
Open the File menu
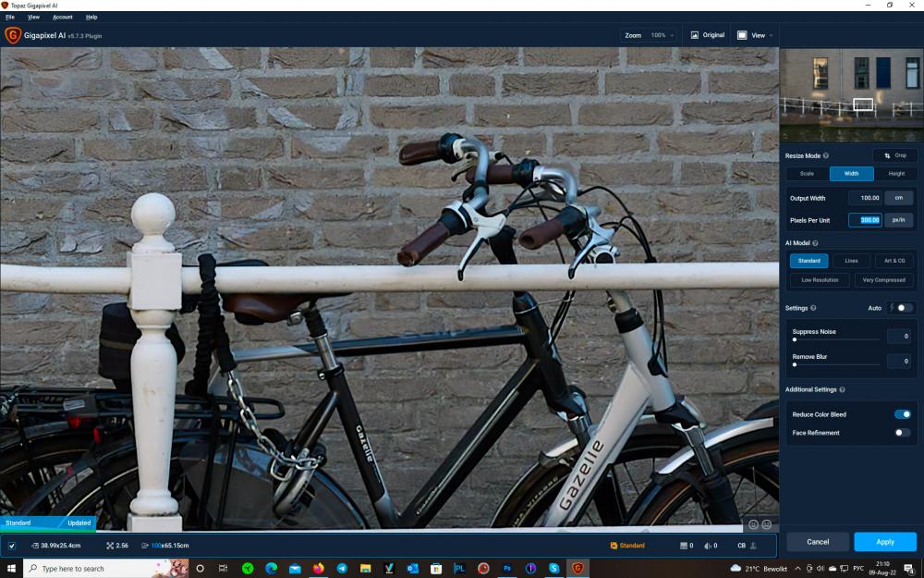pyautogui.click(x=10, y=17)
